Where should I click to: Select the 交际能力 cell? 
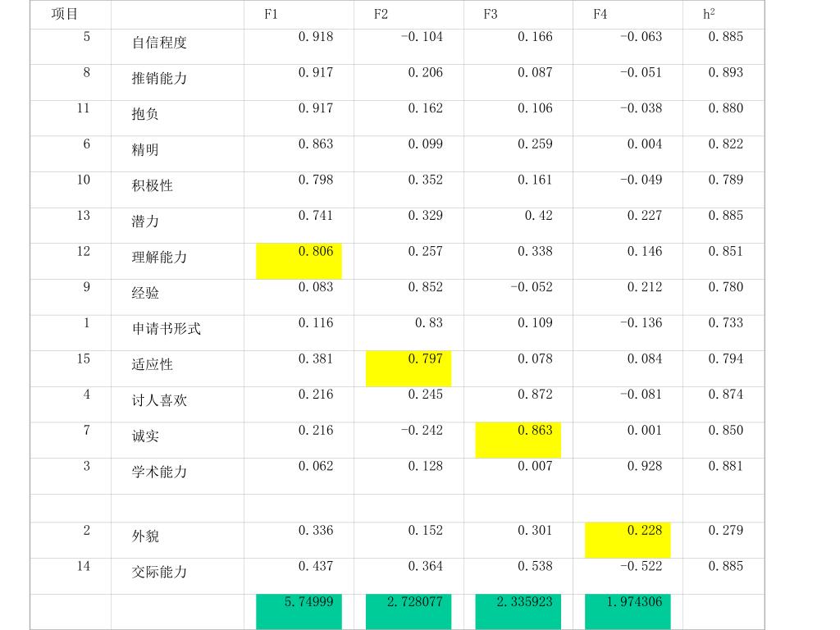tap(177, 577)
